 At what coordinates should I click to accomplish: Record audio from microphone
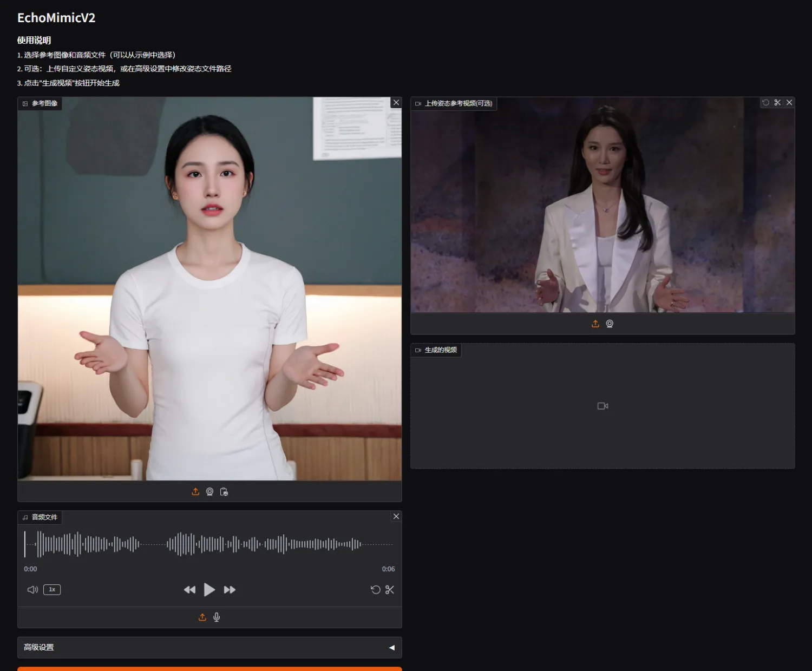(x=217, y=617)
